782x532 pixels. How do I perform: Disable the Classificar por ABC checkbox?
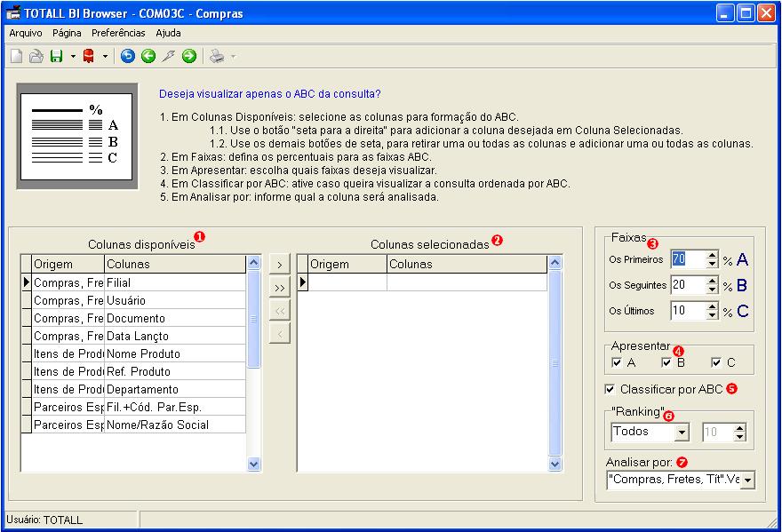click(610, 389)
